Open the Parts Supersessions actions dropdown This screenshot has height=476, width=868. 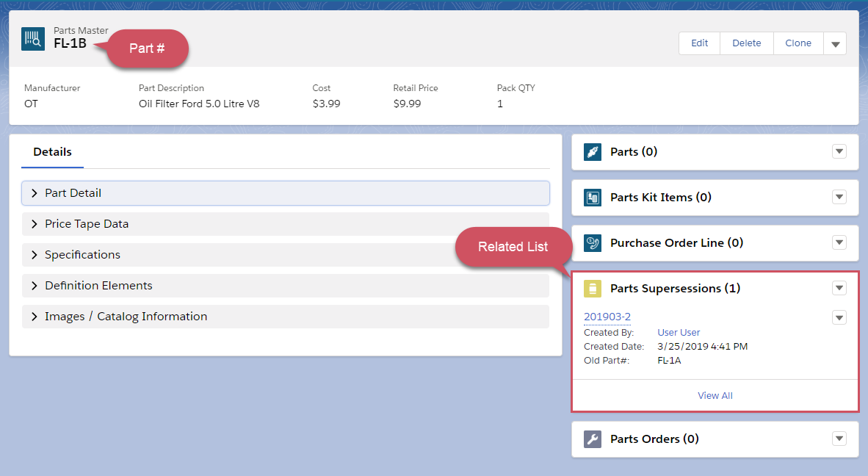point(839,287)
